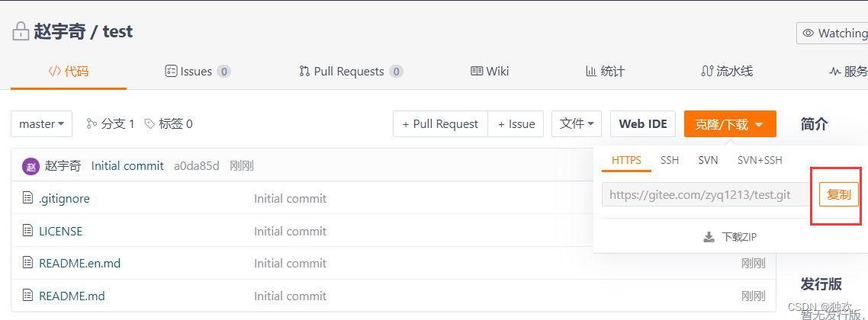Viewport: 868px width, 320px height.
Task: Open the master branch dropdown
Action: [x=41, y=123]
